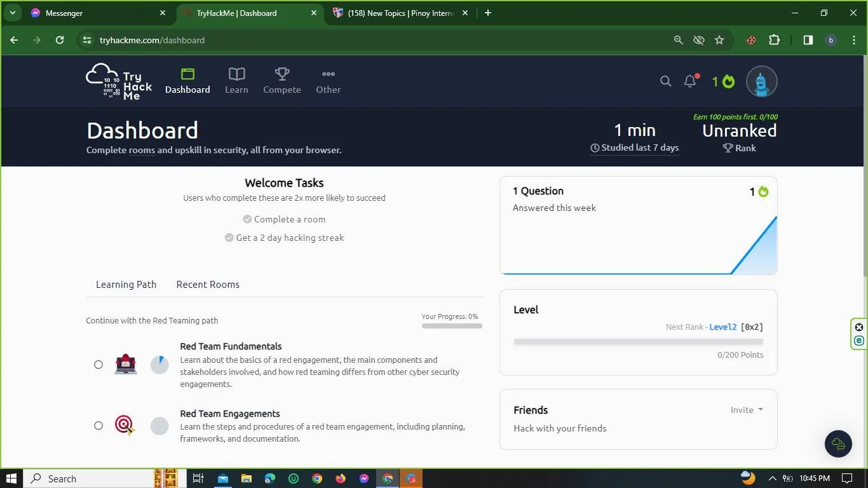
Task: Click the Rank trophy icon
Action: [x=728, y=148]
